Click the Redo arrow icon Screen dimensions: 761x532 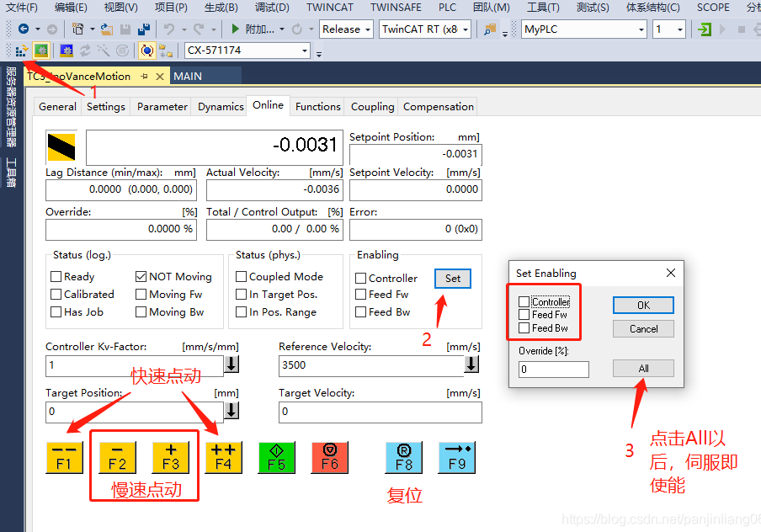click(x=199, y=29)
